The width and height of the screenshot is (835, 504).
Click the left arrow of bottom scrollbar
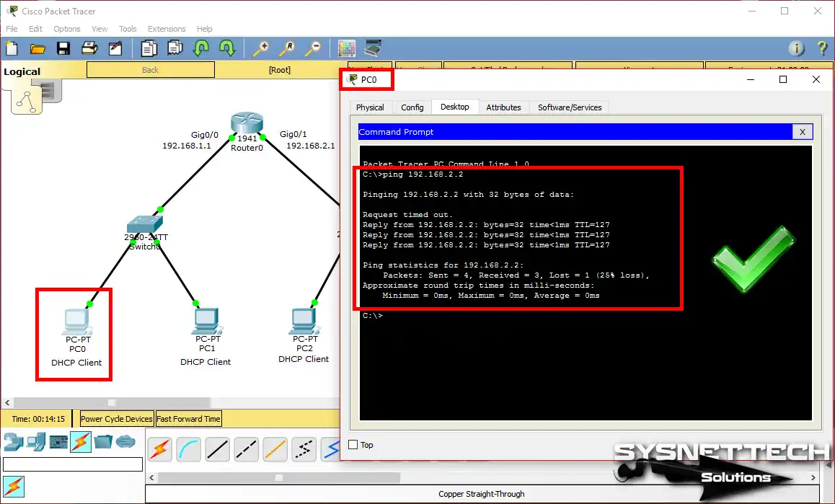151,477
